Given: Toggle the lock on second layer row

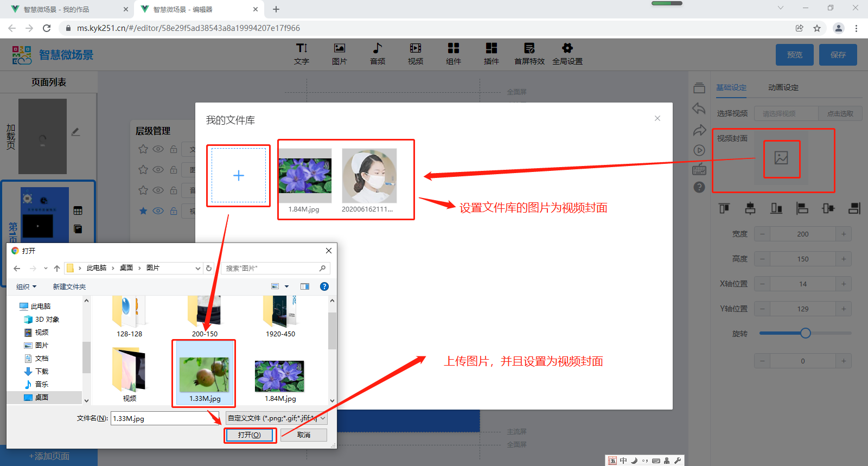Looking at the screenshot, I should pos(174,170).
